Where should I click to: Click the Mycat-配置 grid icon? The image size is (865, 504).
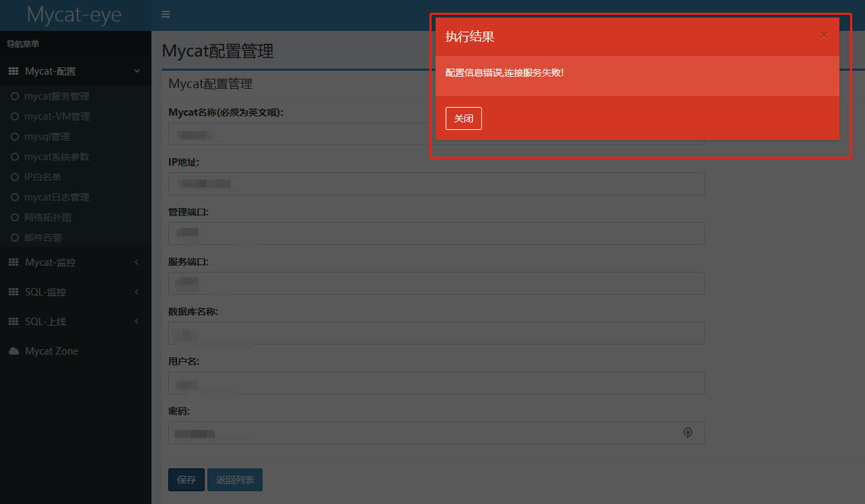(13, 71)
